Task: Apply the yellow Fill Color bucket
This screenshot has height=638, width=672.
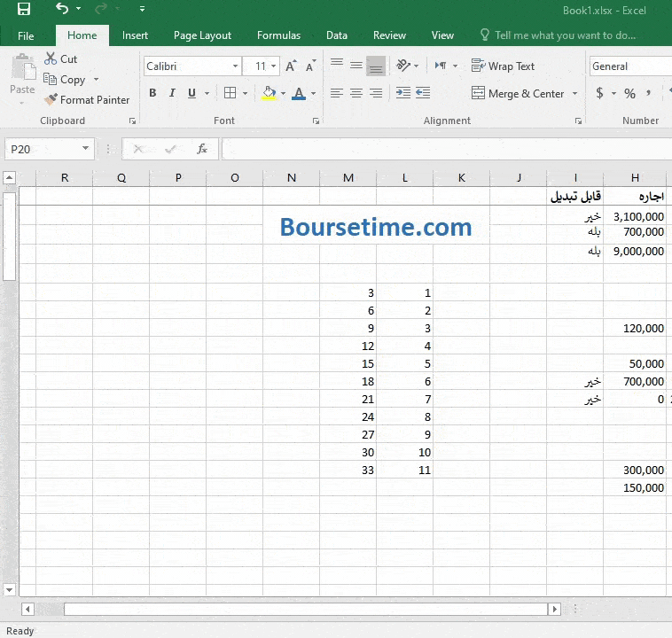Action: (x=270, y=93)
